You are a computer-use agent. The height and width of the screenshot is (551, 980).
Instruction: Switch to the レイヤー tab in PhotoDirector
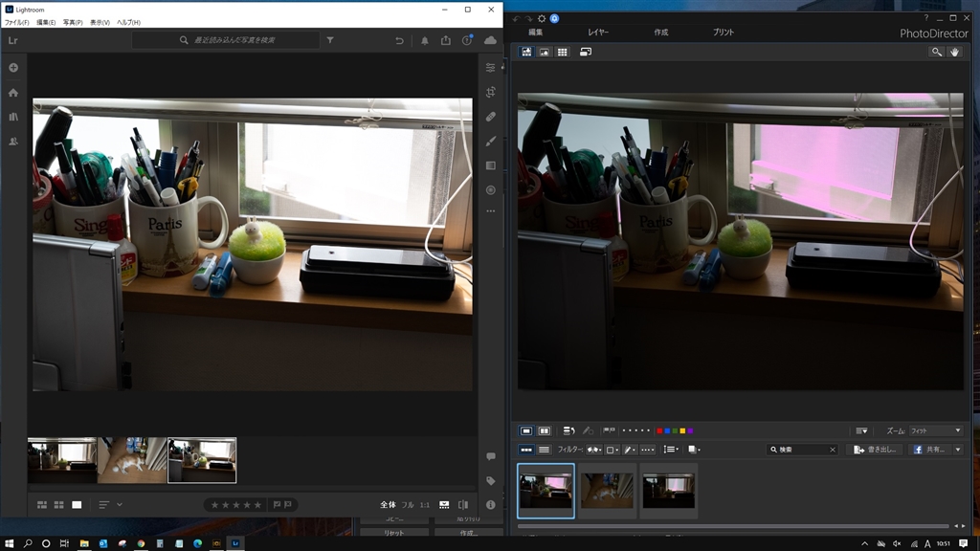[x=598, y=33]
